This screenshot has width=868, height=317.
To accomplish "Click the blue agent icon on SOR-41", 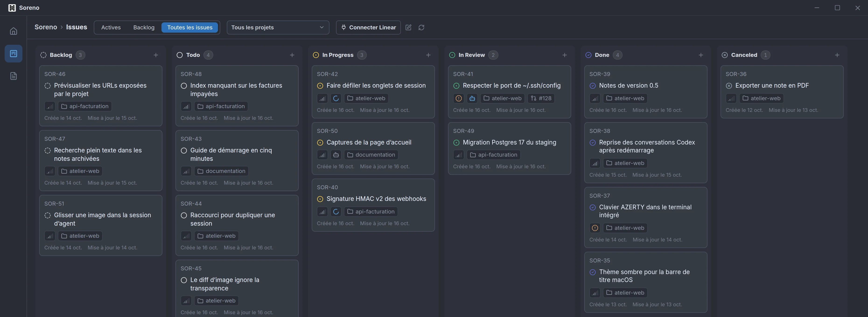I will (472, 98).
